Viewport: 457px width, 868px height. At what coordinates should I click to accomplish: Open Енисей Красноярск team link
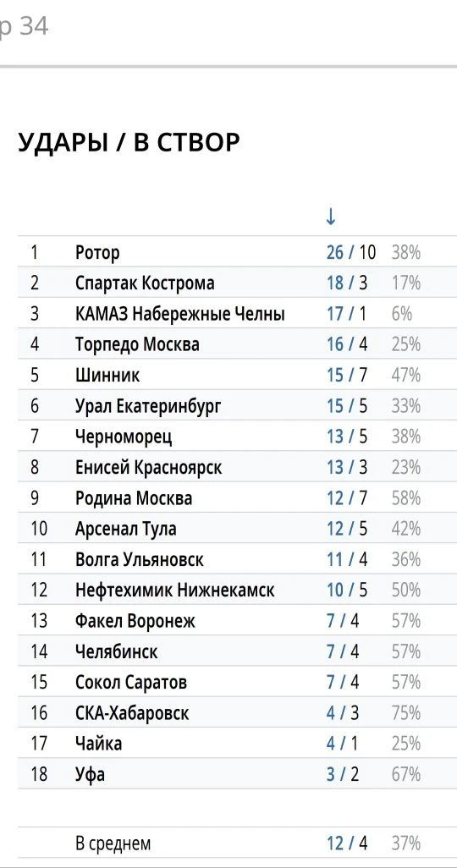pyautogui.click(x=148, y=468)
